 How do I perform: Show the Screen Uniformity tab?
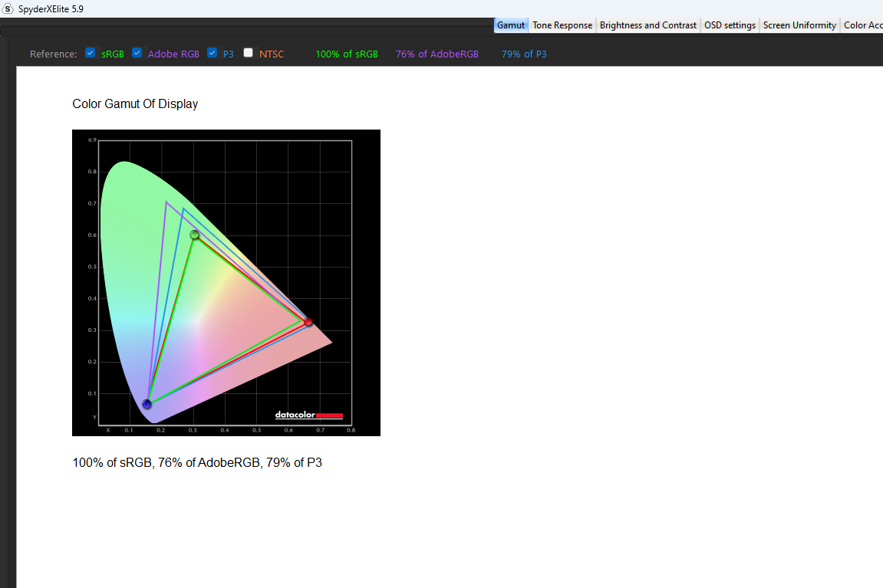[x=799, y=25]
